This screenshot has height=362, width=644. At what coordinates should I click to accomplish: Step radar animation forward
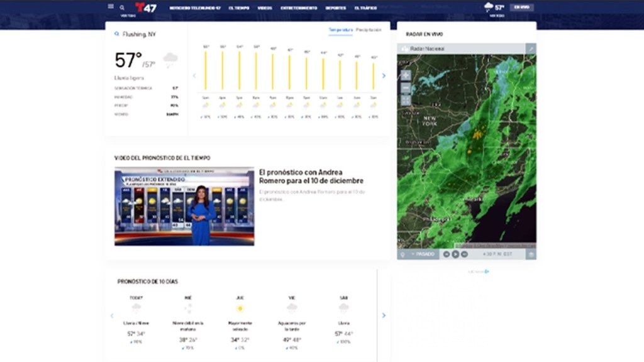[x=464, y=255]
